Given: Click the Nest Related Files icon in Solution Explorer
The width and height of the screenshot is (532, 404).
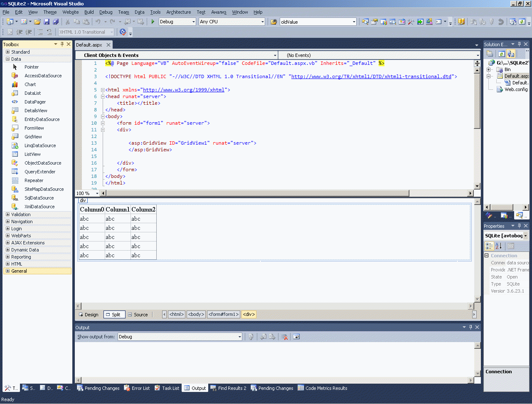Looking at the screenshot, I should coord(511,54).
